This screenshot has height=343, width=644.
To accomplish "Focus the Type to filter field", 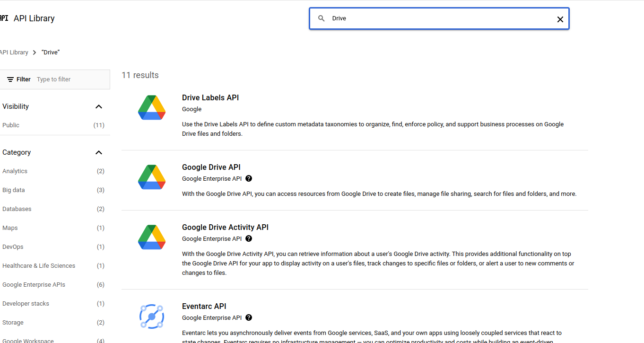I will (71, 79).
